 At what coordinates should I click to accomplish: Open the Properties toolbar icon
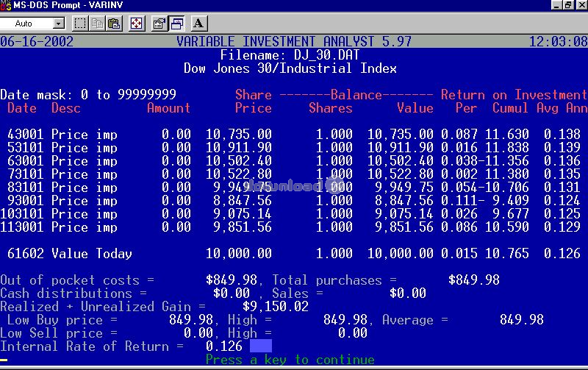coord(159,24)
